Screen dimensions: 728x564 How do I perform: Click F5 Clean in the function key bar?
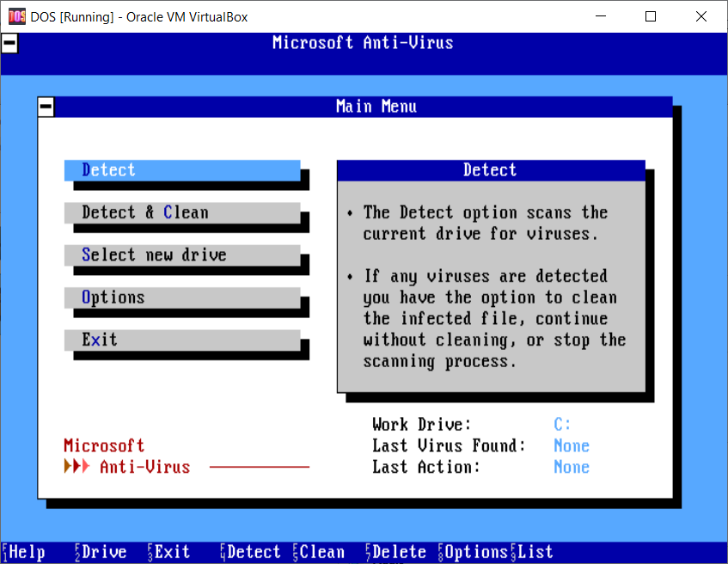point(319,552)
